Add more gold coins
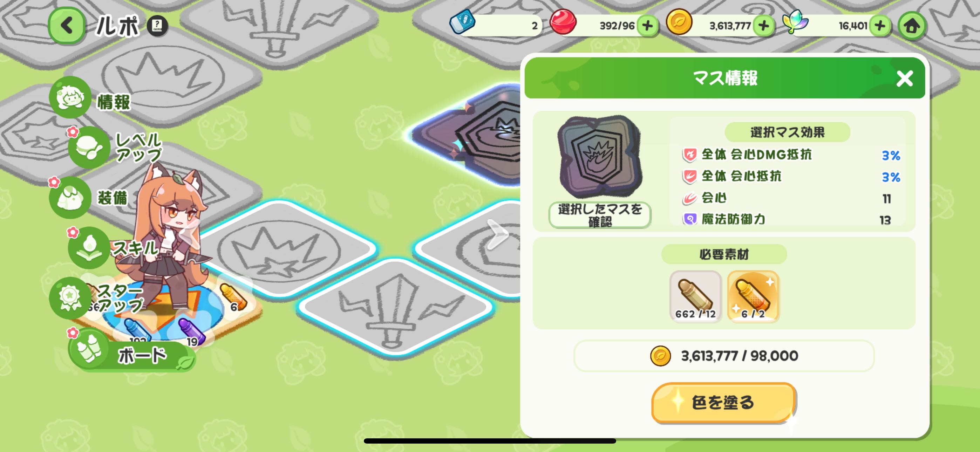Screen dimensions: 980x452 click(x=763, y=26)
